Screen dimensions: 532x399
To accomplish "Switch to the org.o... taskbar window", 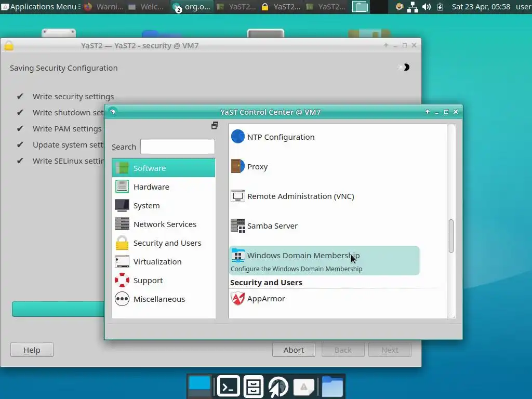I will pos(191,6).
